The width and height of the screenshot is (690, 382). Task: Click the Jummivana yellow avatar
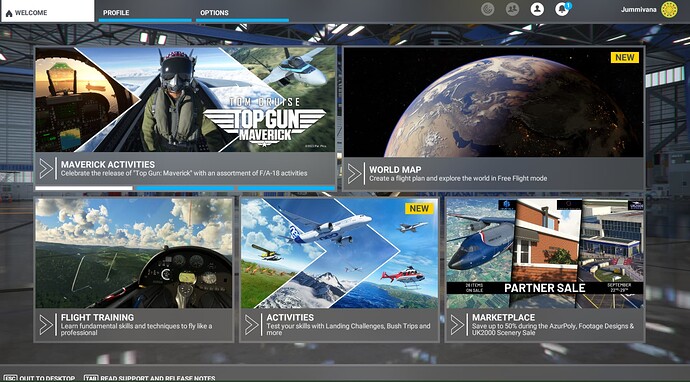(x=669, y=9)
